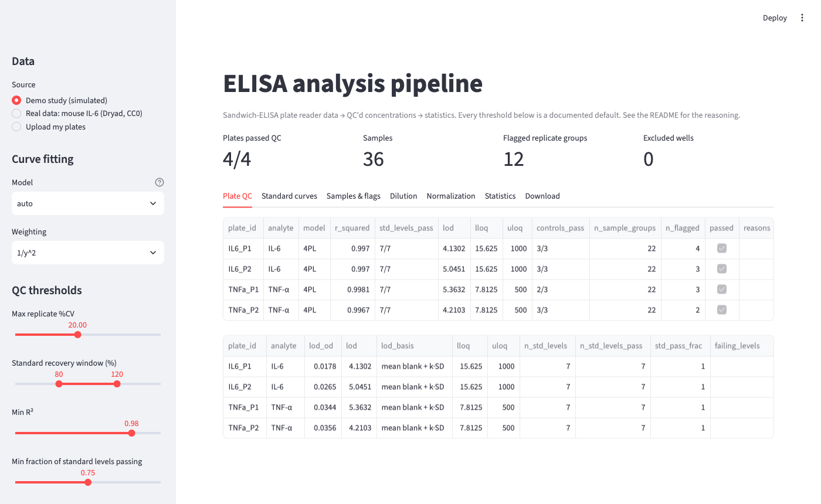Click the n_flagged column header
The width and height of the screenshot is (821, 504).
click(x=683, y=228)
